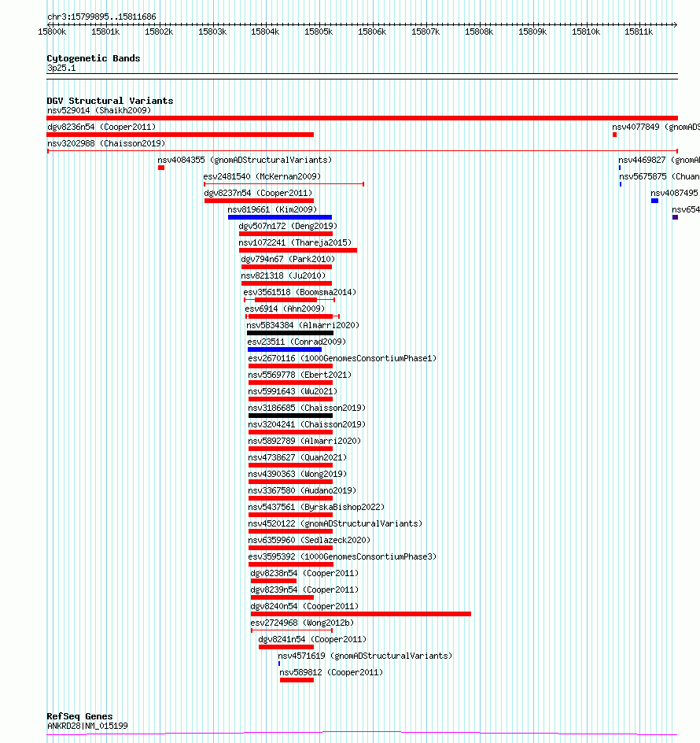The height and width of the screenshot is (743, 700).
Task: Click the 15805k ruler mark
Action: (x=319, y=31)
